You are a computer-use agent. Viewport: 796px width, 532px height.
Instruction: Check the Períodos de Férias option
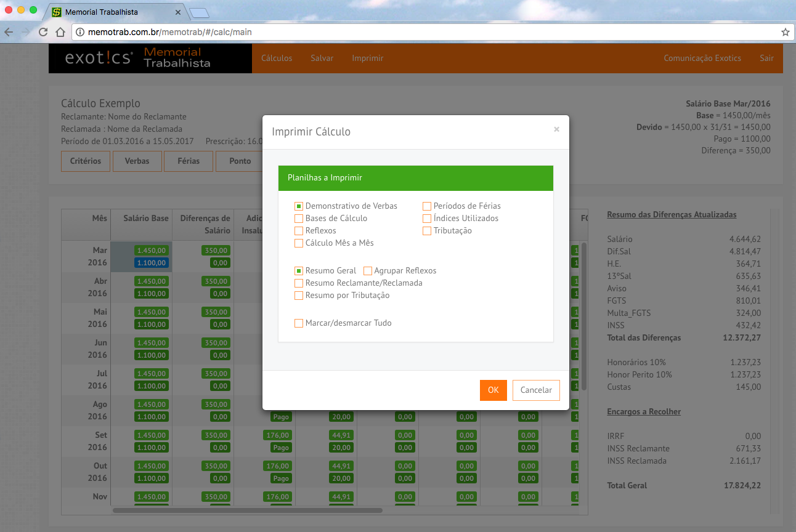(427, 206)
